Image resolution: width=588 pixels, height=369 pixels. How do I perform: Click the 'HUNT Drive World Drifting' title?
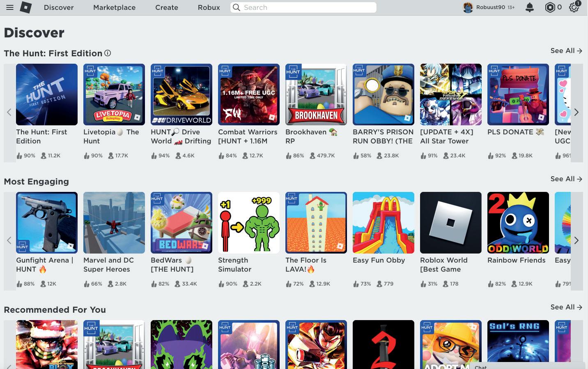[181, 136]
